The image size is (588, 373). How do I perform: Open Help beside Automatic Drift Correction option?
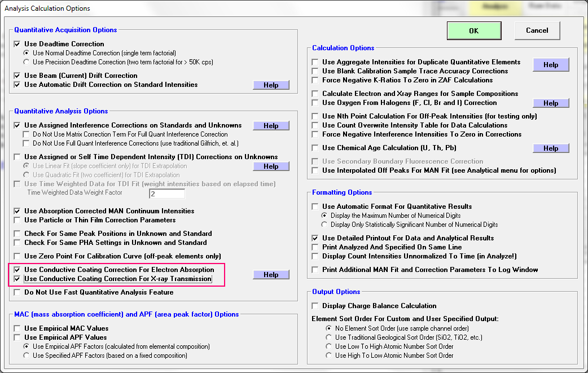271,85
